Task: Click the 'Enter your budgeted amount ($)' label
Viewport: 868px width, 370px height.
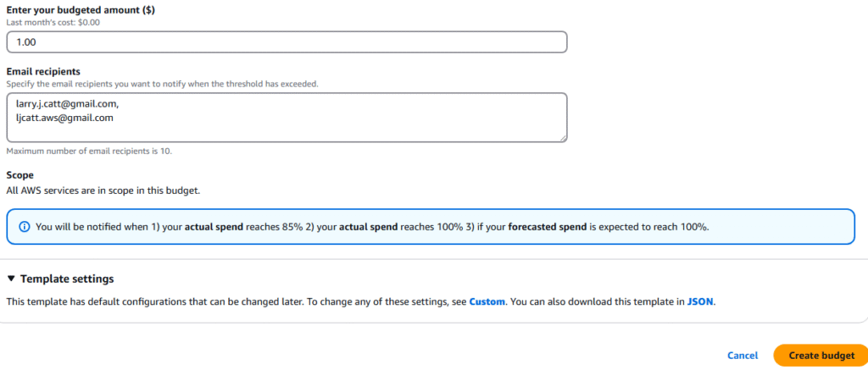Action: pyautogui.click(x=81, y=10)
